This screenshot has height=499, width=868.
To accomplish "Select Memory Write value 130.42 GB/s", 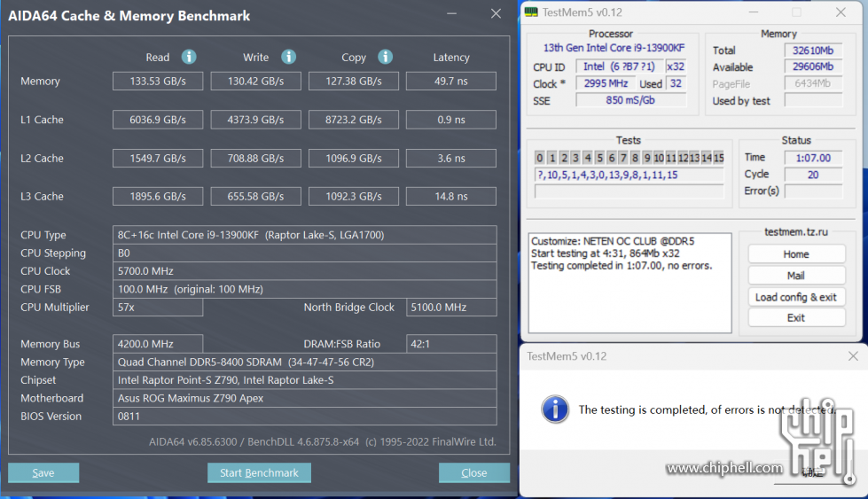I will 255,81.
